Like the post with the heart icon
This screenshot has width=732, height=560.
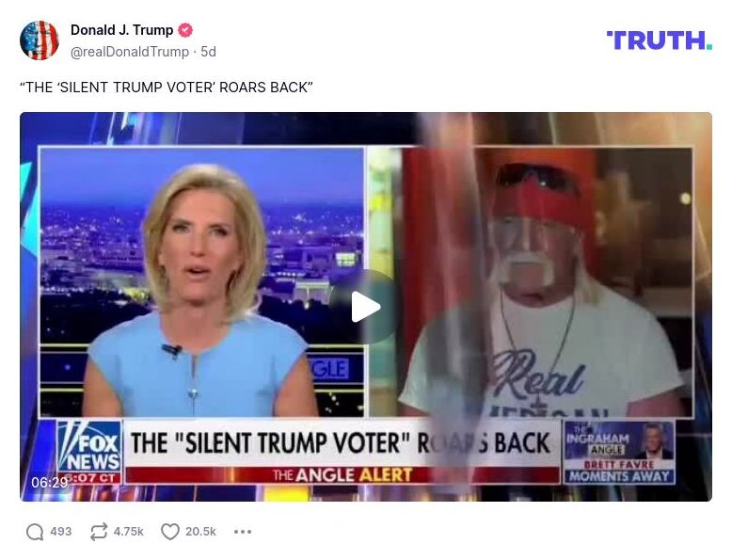pos(170,532)
